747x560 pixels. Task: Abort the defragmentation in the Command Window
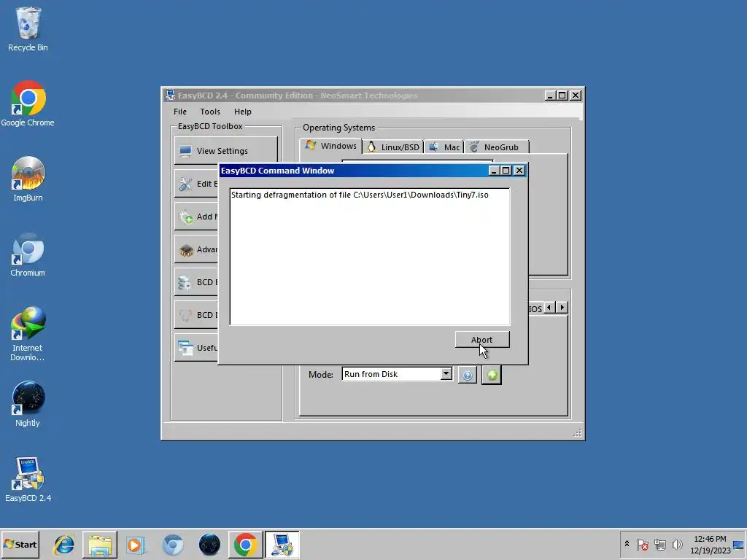click(x=482, y=340)
